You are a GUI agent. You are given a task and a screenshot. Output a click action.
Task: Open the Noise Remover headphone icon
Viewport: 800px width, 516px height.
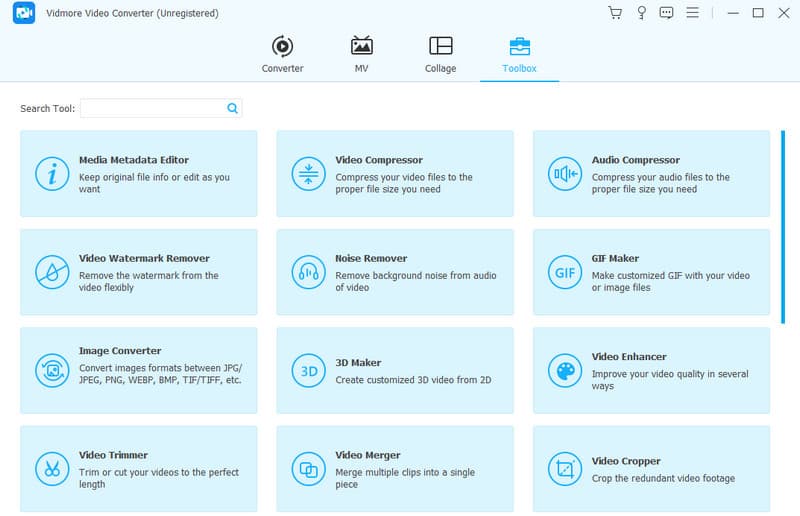tap(307, 272)
